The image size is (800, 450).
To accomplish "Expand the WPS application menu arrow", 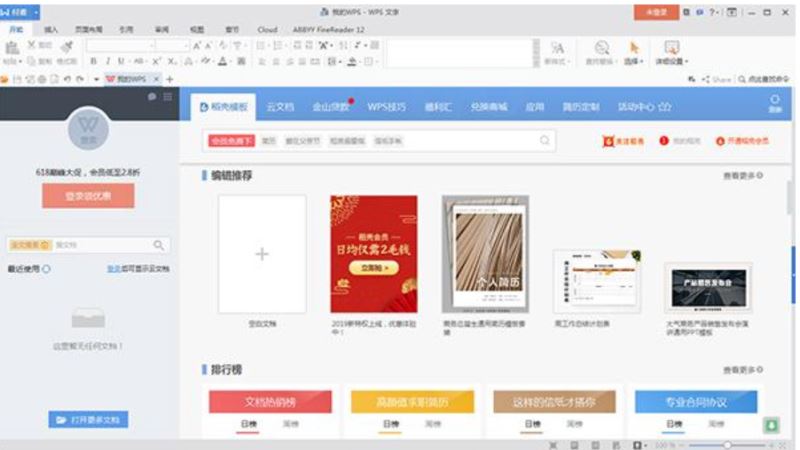I will [x=36, y=12].
